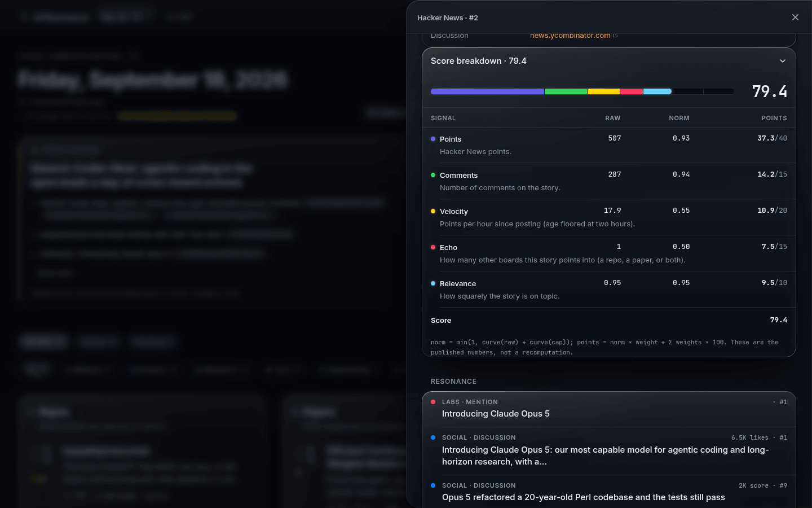Click the red dot next to Echo
812x508 pixels.
[x=433, y=247]
